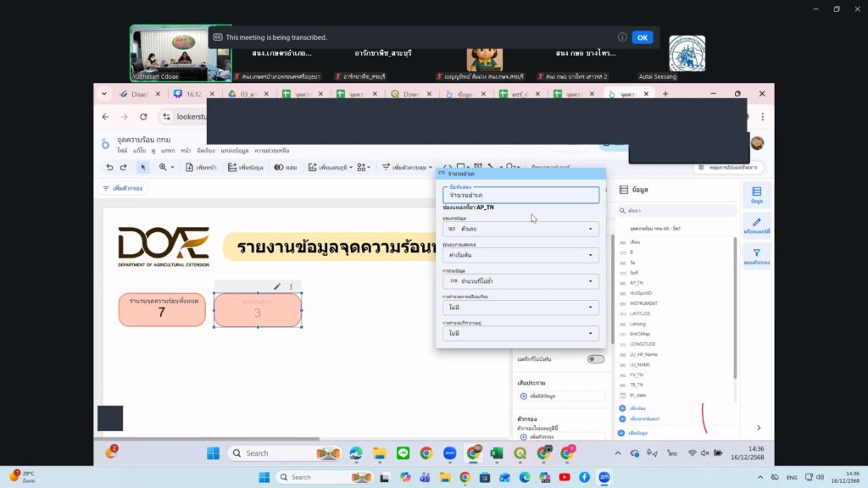This screenshot has width=868, height=488.
Task: Open the ไฟล์ (File) menu
Action: coord(122,151)
